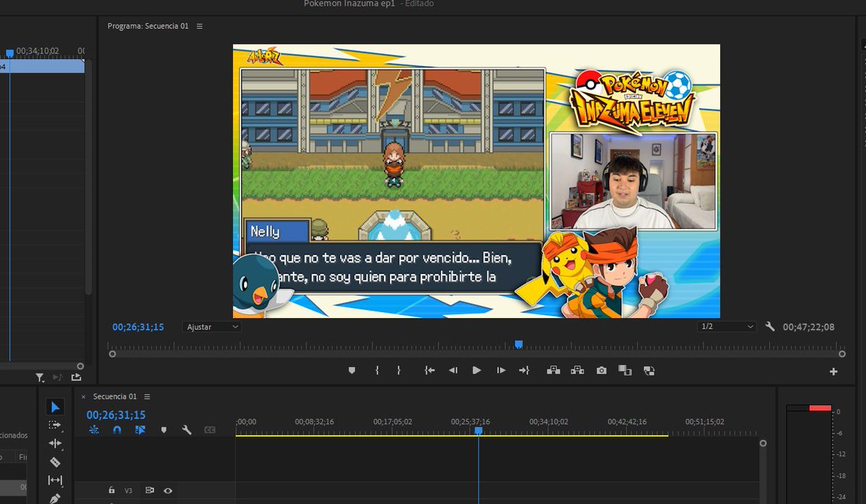866x504 pixels.
Task: Open Timeline Display Settings wrench
Action: pyautogui.click(x=186, y=430)
